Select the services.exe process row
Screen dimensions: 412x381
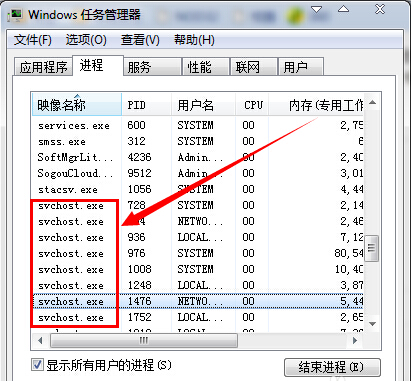[199, 125]
